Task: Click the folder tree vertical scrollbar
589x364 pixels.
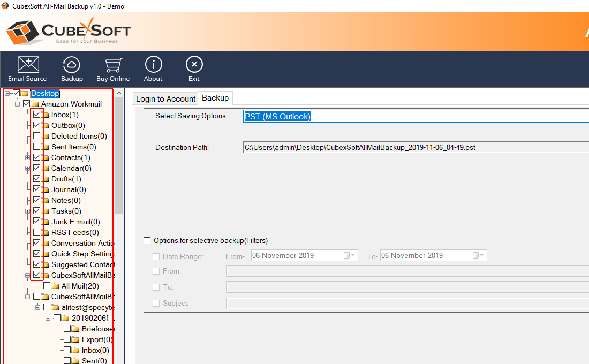Action: [119, 161]
